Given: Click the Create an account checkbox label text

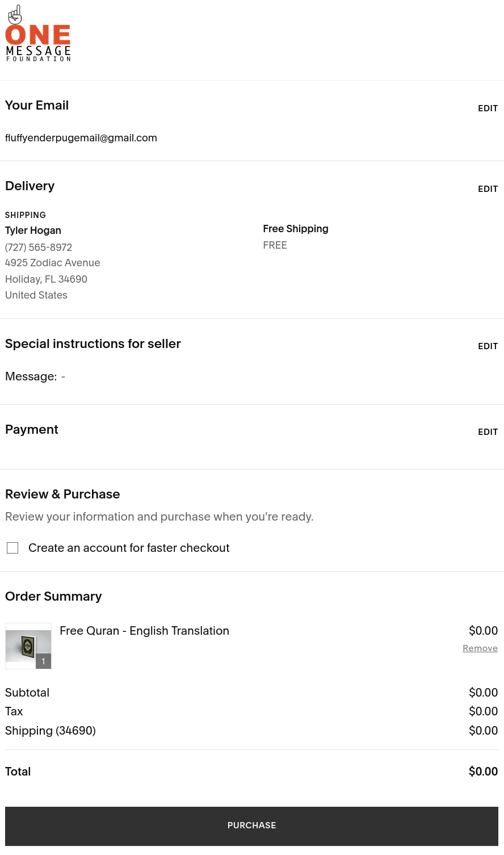Looking at the screenshot, I should click(129, 548).
